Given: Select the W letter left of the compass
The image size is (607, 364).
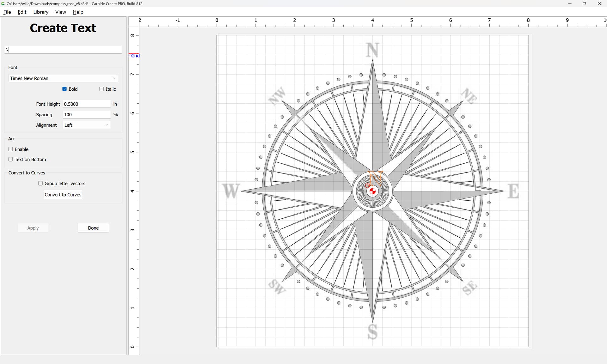Looking at the screenshot, I should point(231,191).
